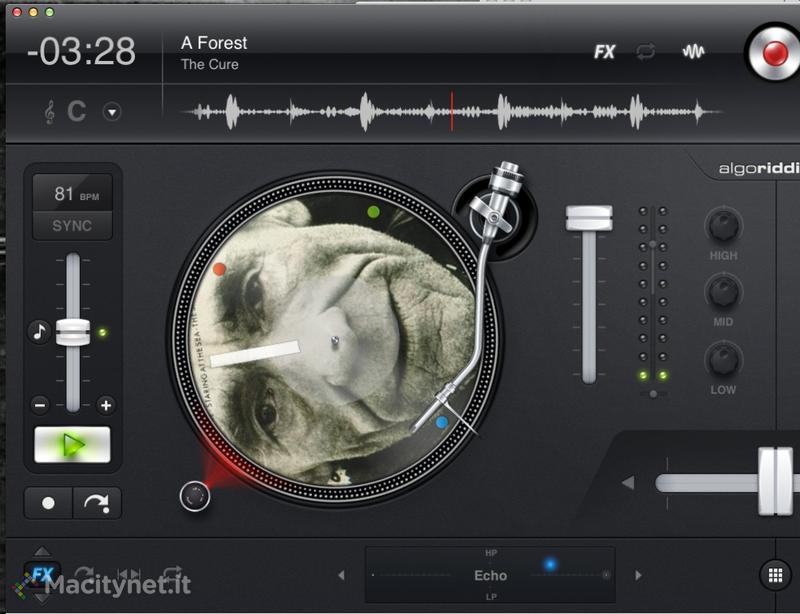Click the yellow minimize window button

pyautogui.click(x=33, y=12)
